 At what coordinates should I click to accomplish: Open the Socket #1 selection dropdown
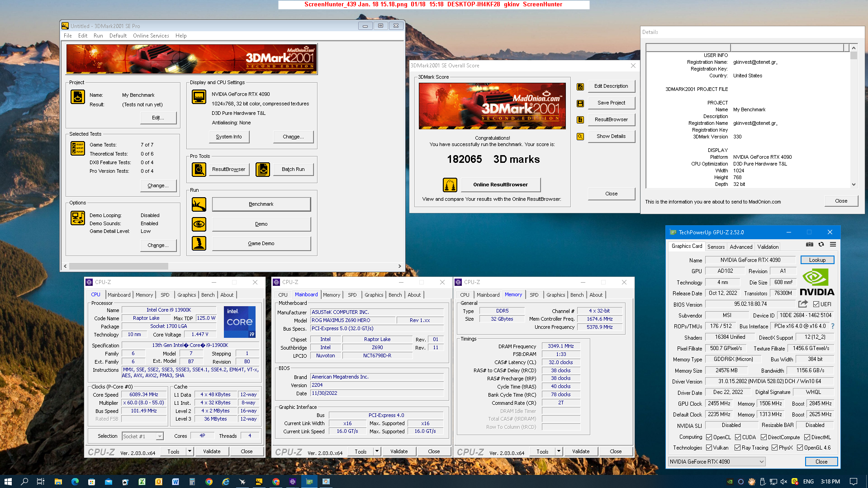pyautogui.click(x=142, y=436)
